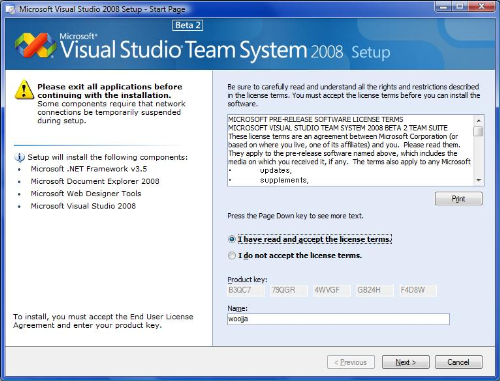Click the Visual Studio logo icon in banner

(35, 45)
